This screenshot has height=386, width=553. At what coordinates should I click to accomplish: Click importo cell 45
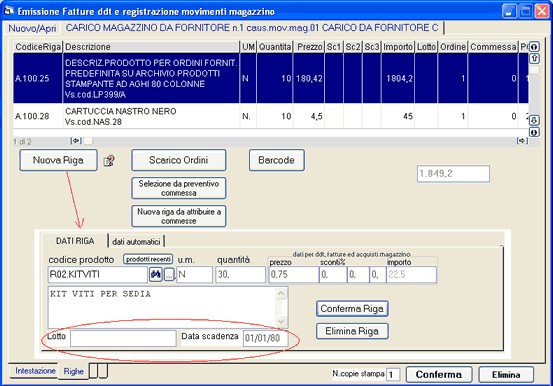pos(398,116)
